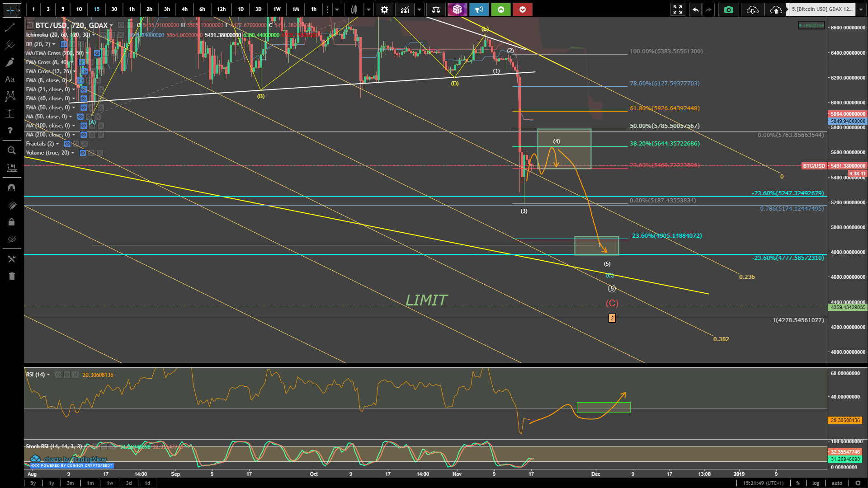
Task: Select the text annotation tool
Action: coord(10,80)
